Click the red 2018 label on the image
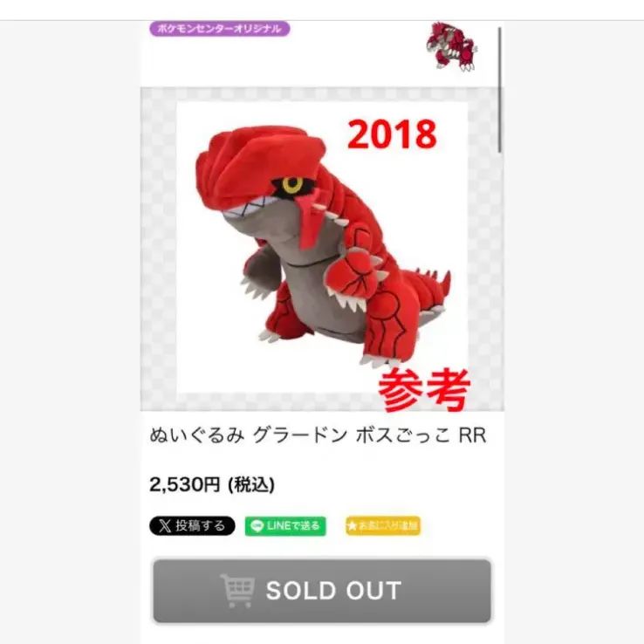This screenshot has width=644, height=644. [x=392, y=134]
